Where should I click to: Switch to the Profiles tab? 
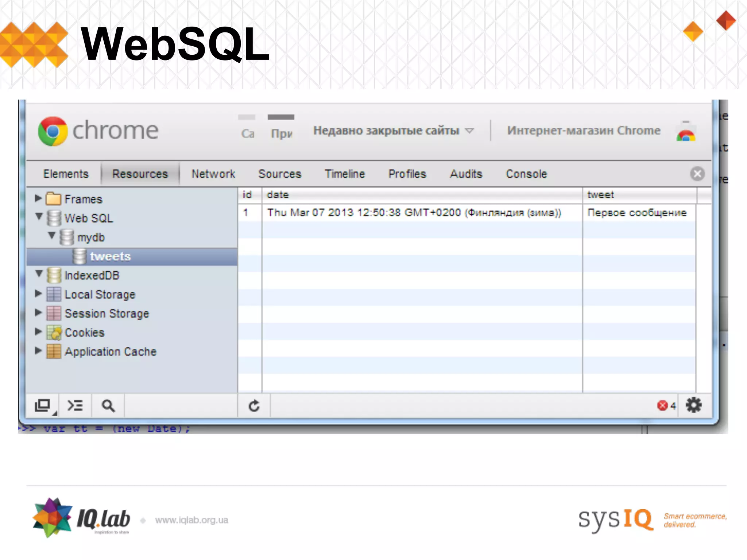click(x=407, y=174)
